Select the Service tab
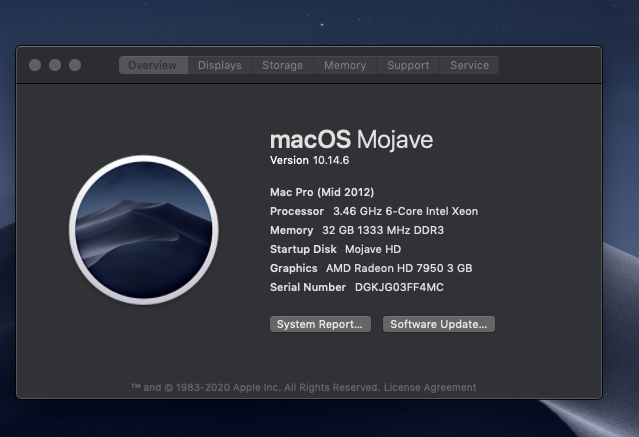This screenshot has width=639, height=437. pyautogui.click(x=469, y=65)
